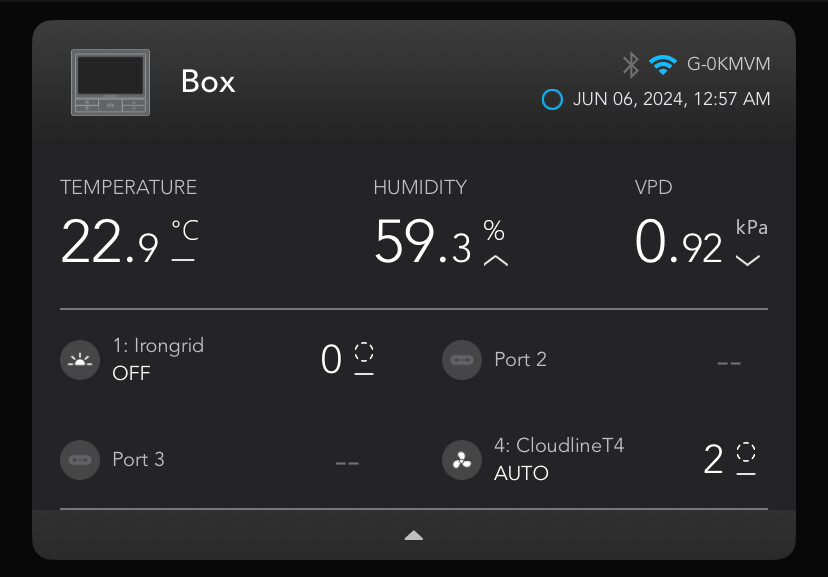This screenshot has height=577, width=828.
Task: Click the blue Wi-Fi signal icon
Action: pyautogui.click(x=662, y=65)
